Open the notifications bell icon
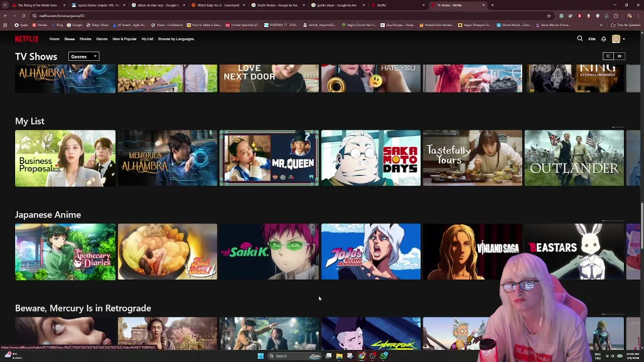Screen dimensions: 644x362 pyautogui.click(x=603, y=39)
